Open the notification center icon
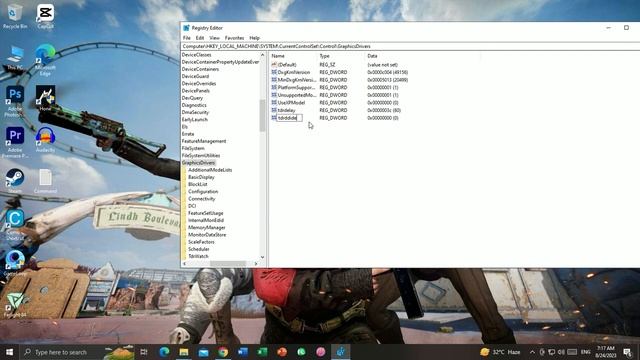 click(x=627, y=352)
